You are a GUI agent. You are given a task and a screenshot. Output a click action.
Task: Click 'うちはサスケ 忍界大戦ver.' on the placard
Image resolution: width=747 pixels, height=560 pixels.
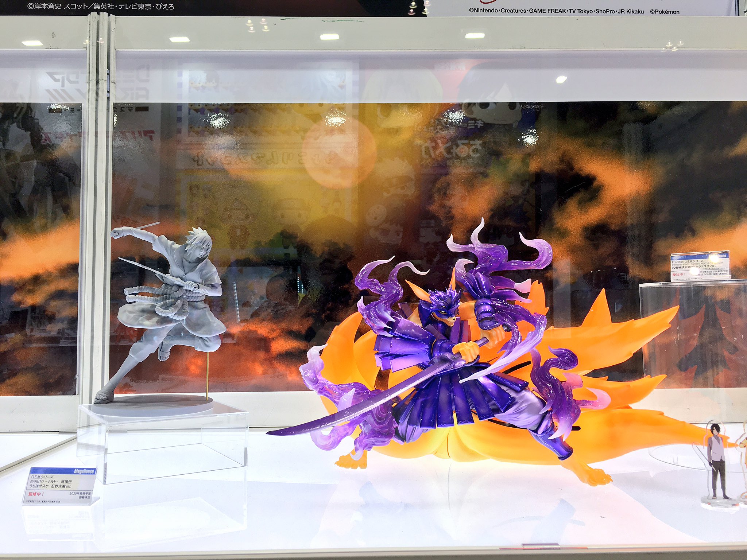tap(50, 487)
